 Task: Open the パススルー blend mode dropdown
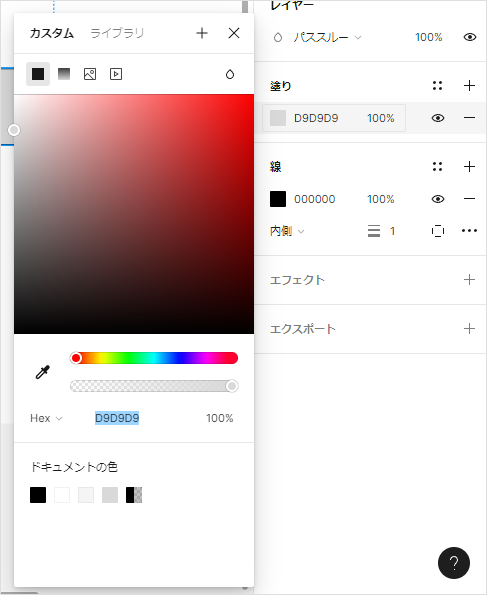tap(327, 37)
